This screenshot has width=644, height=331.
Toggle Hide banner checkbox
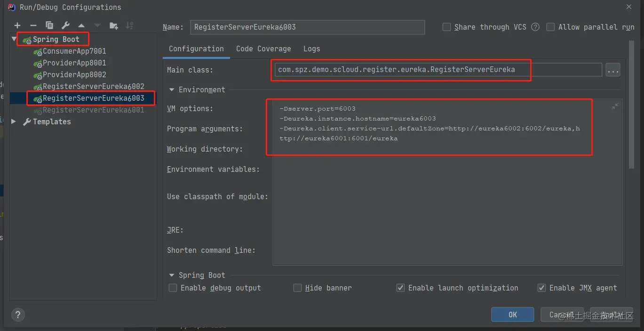pos(297,288)
